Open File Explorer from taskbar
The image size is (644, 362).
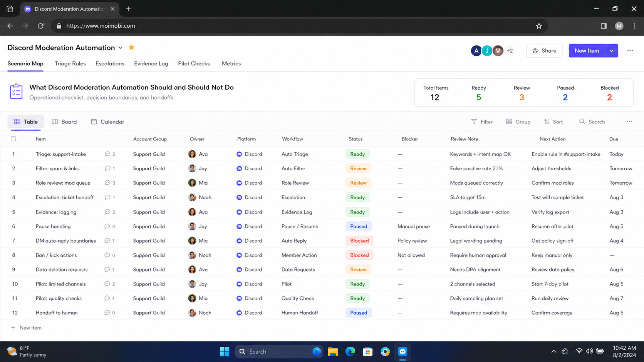click(x=333, y=352)
